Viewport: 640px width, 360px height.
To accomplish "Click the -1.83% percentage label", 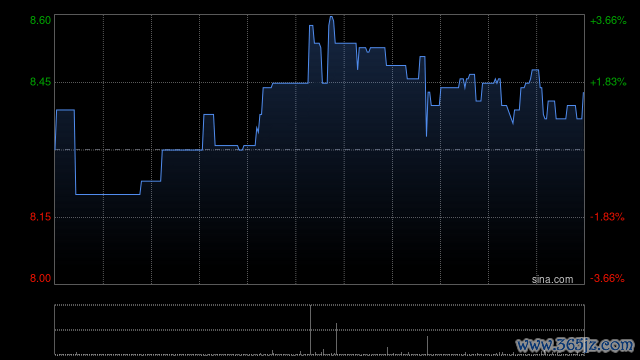I will pos(607,217).
